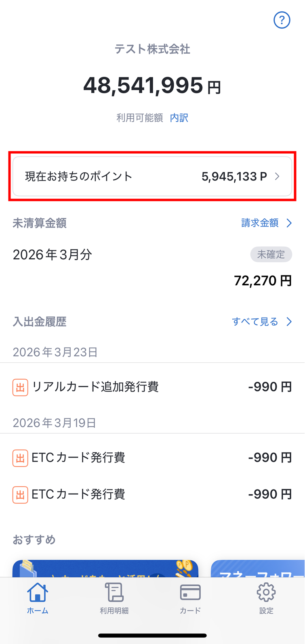The image size is (305, 644).
Task: Tap chevron next to すべて見る
Action: click(289, 322)
